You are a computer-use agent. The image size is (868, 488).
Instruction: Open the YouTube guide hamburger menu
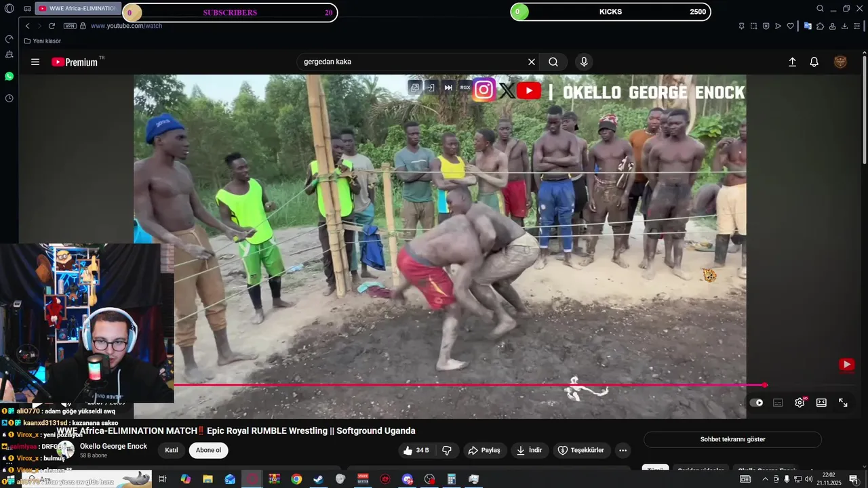point(35,62)
